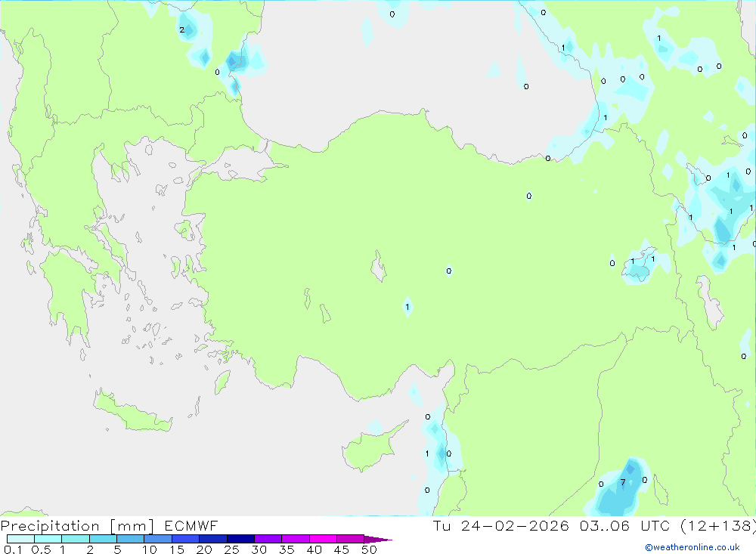The height and width of the screenshot is (554, 756).
Task: Click the "Precipitation [mm]" title text
Action: (x=77, y=526)
